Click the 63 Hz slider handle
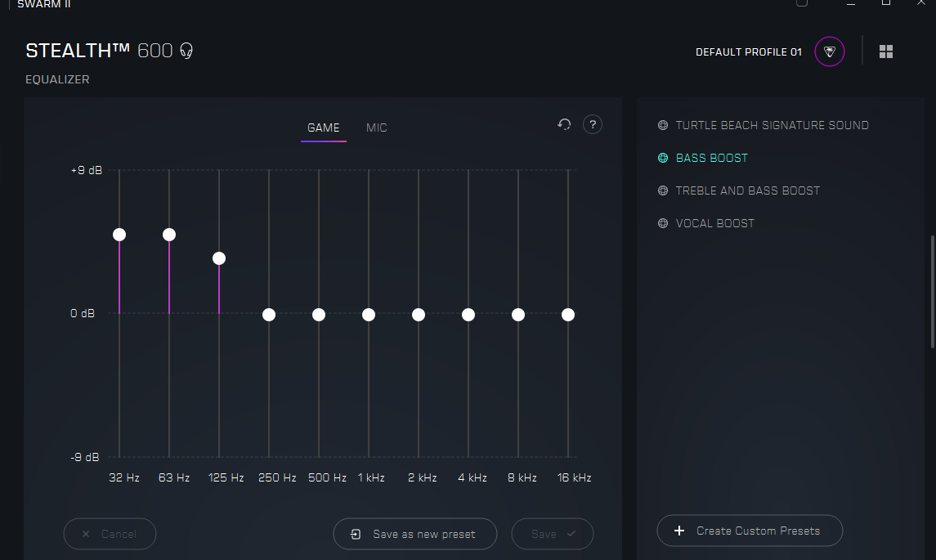 pos(169,235)
